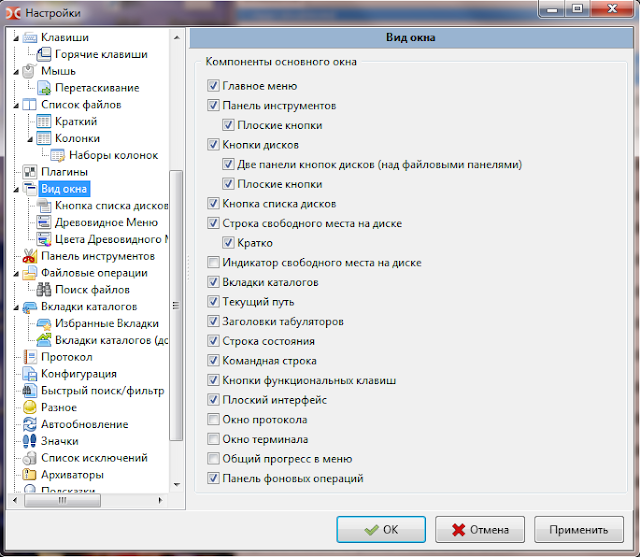The height and width of the screenshot is (557, 640).
Task: Click the Плагины icon in the tree
Action: 29,172
